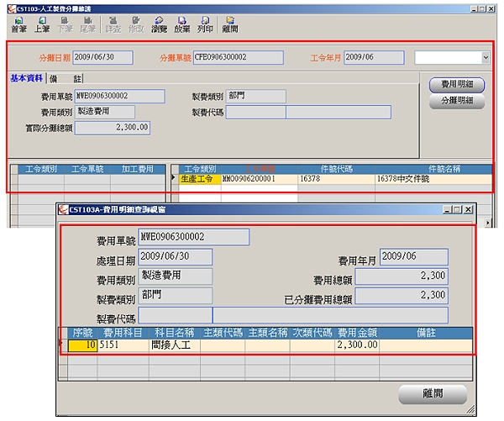Switch to the 備註 tab
Viewport: 504px width, 421px height.
coord(66,79)
